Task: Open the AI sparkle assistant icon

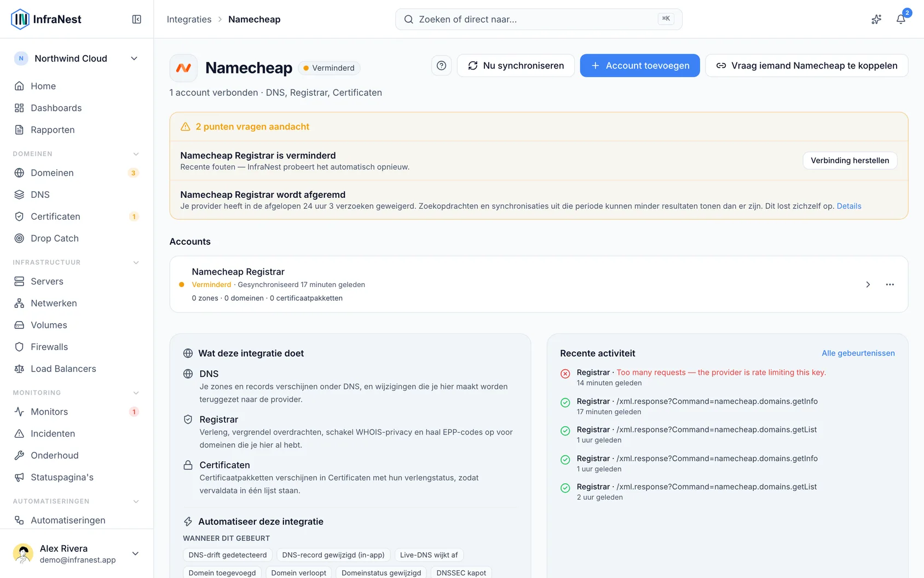Action: coord(876,19)
